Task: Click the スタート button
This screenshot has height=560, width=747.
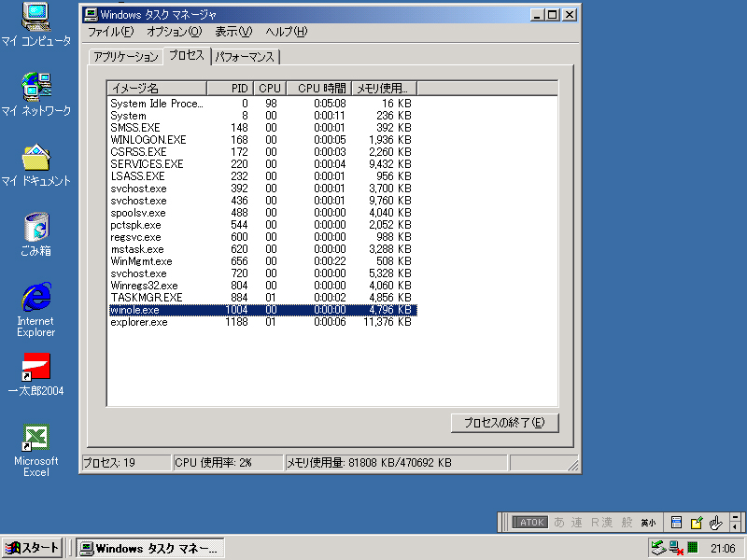Action: pos(33,548)
